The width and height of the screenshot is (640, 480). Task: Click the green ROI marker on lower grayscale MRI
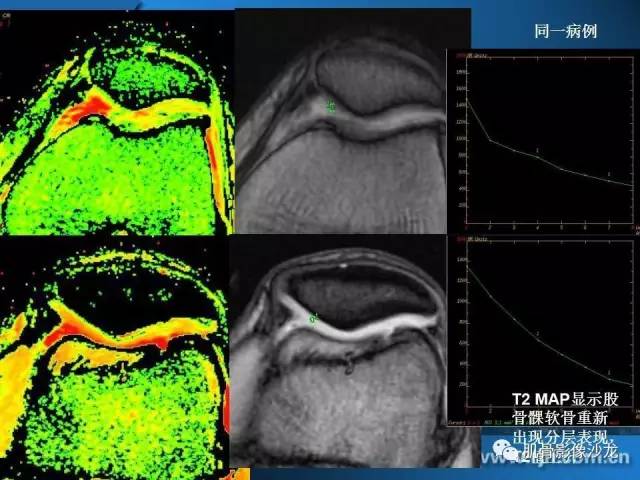[x=313, y=318]
